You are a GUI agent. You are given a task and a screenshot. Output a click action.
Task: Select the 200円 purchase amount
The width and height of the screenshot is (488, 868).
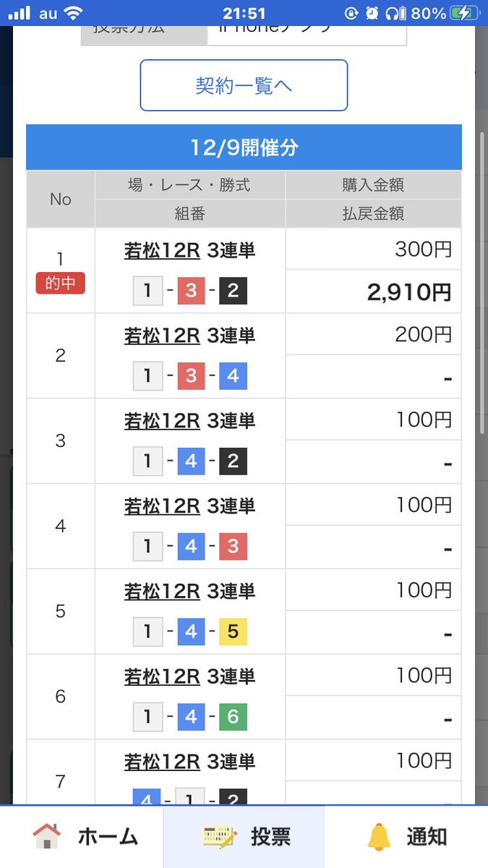[424, 334]
